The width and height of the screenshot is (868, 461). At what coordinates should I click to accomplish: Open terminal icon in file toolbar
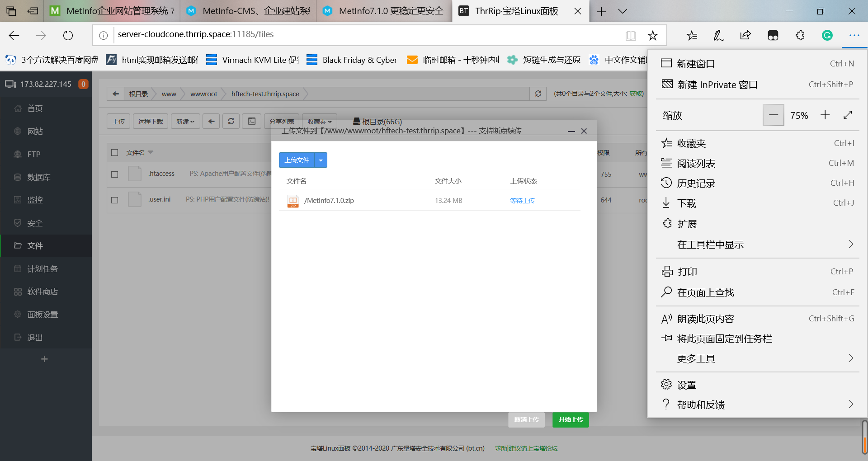tap(252, 121)
